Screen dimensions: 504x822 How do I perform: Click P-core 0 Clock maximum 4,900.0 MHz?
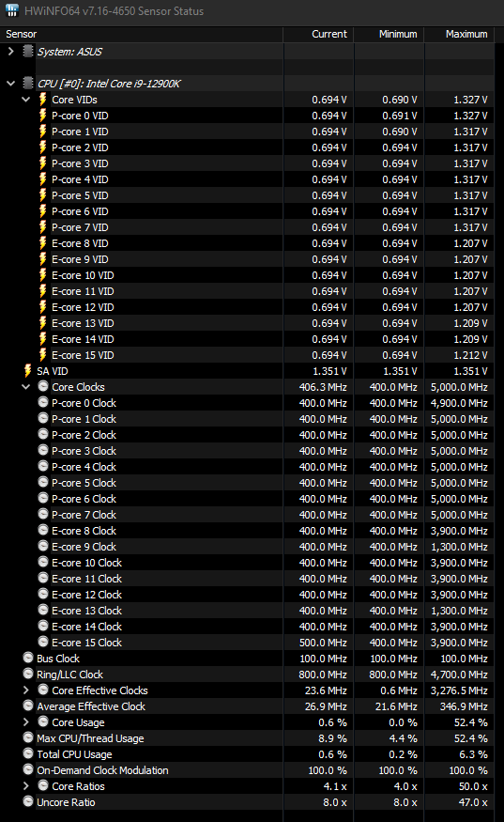pyautogui.click(x=459, y=403)
